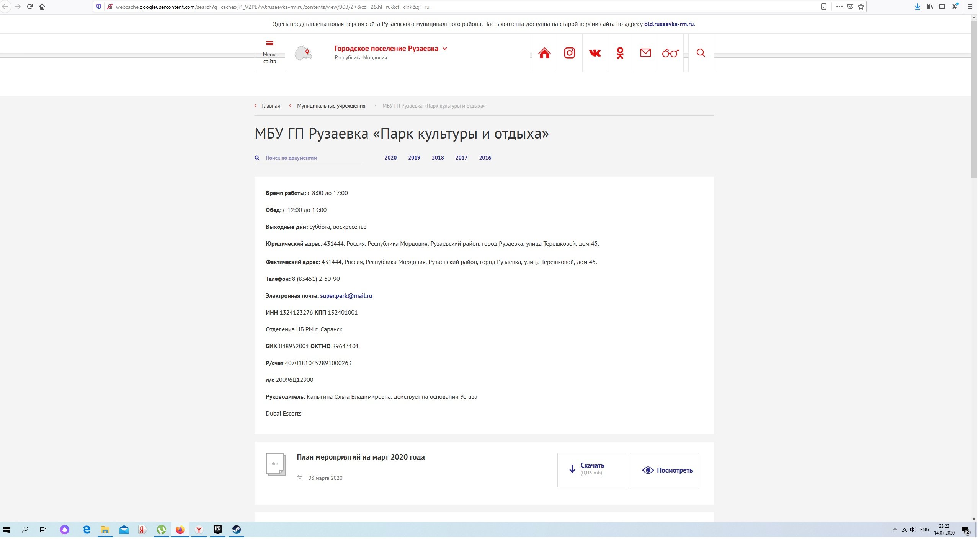Bookmark page with the star icon
Screen dimensions: 980x551
coord(861,7)
